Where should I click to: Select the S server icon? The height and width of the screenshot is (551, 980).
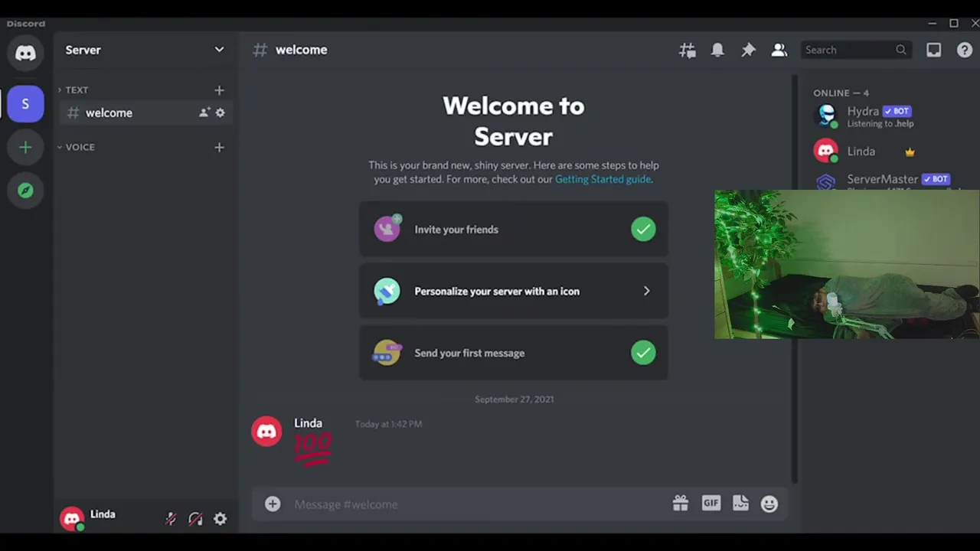pos(25,104)
